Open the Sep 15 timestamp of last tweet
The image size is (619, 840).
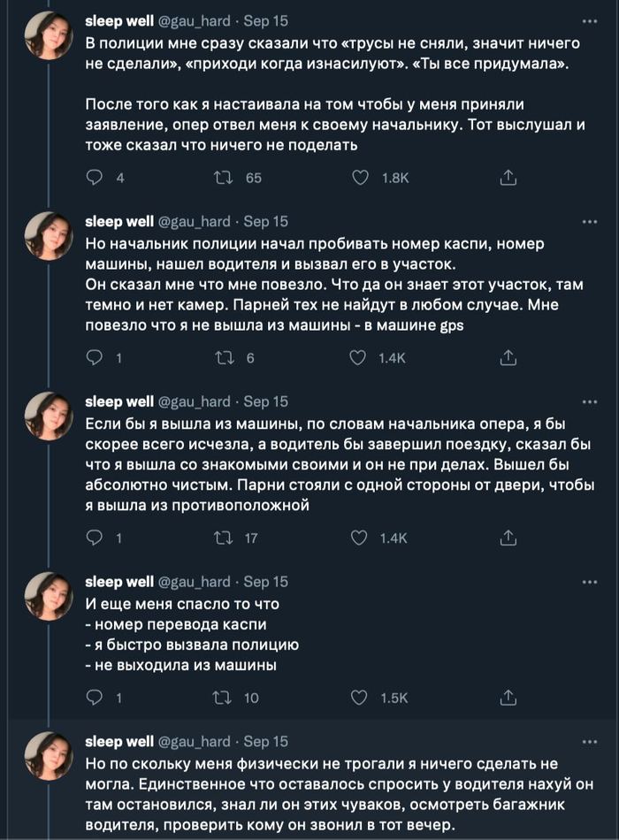pos(265,741)
